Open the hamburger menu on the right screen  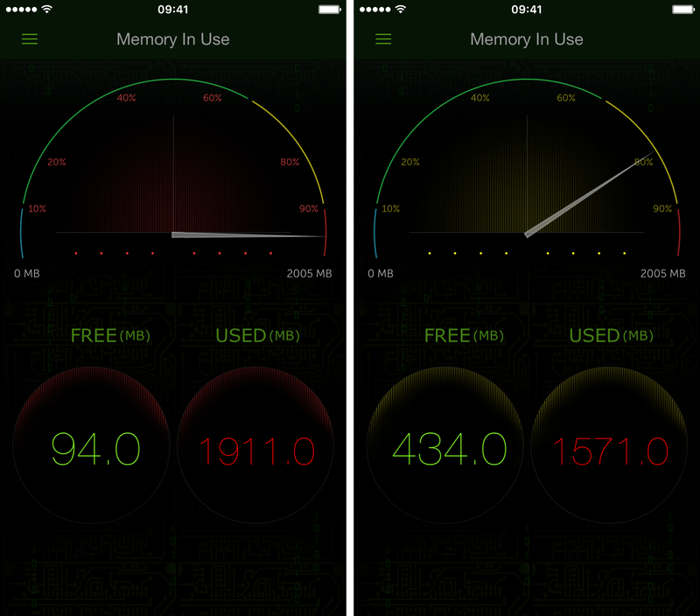[383, 39]
